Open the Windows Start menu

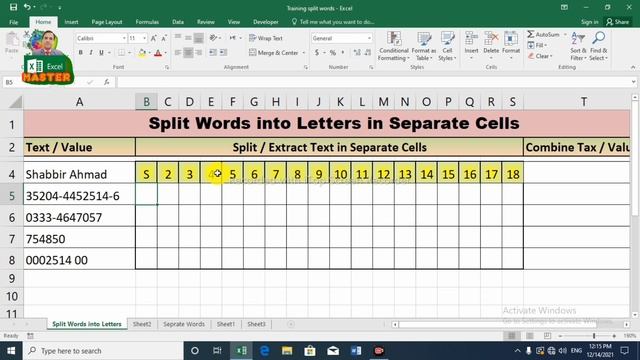pyautogui.click(x=11, y=351)
